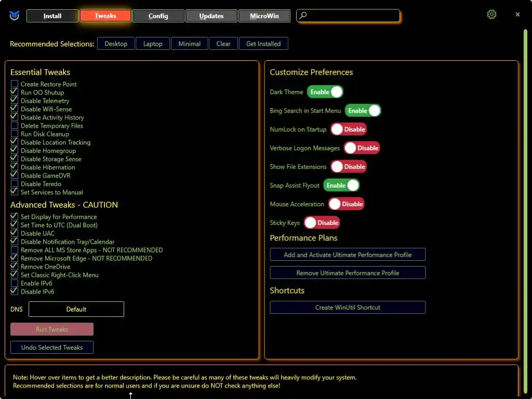
Task: Open the DNS Default dropdown
Action: (x=76, y=309)
